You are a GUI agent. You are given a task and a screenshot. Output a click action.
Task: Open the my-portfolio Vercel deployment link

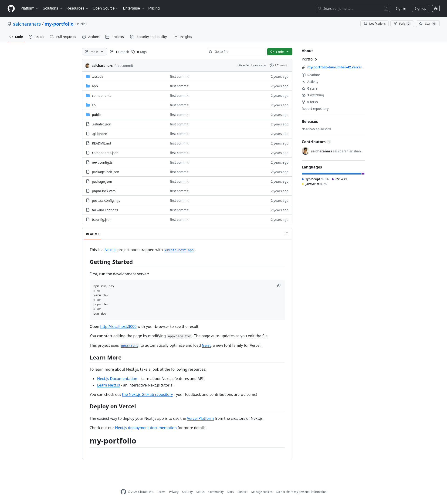pos(335,67)
